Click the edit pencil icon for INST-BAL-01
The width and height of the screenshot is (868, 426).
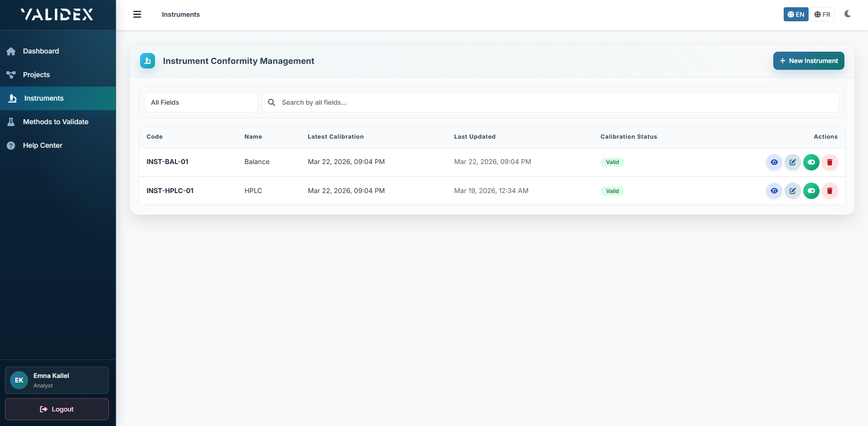792,162
